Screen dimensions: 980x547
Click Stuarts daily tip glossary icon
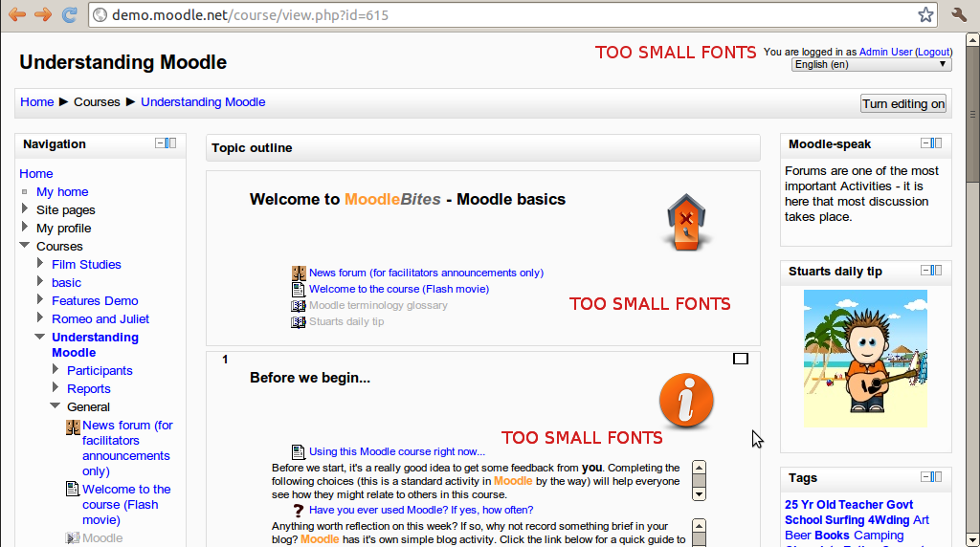[x=299, y=321]
